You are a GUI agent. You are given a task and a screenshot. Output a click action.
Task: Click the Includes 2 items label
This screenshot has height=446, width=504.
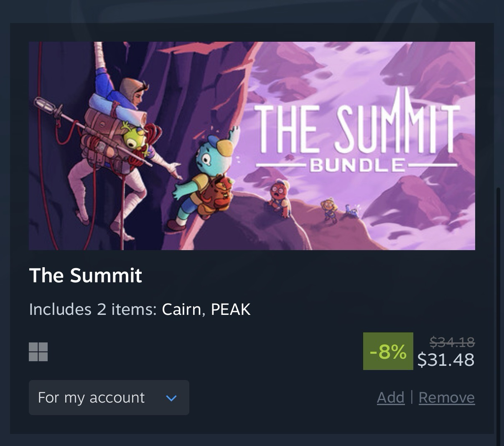[x=93, y=309]
